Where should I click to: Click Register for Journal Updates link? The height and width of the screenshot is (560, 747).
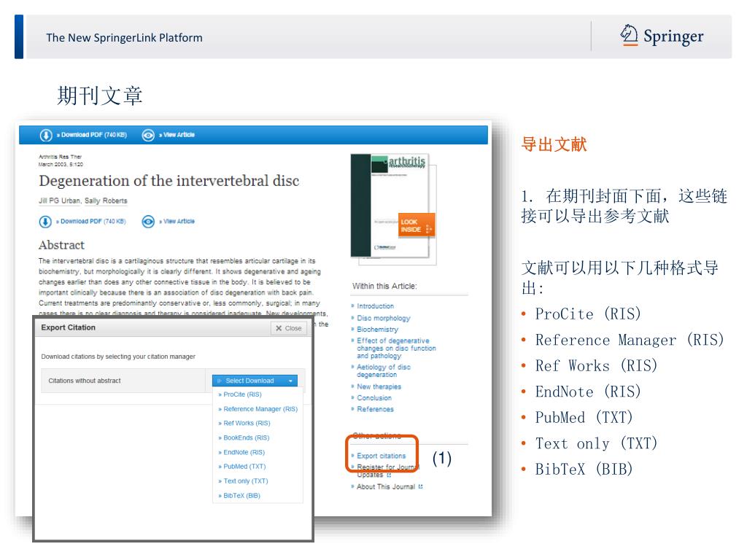[x=387, y=471]
